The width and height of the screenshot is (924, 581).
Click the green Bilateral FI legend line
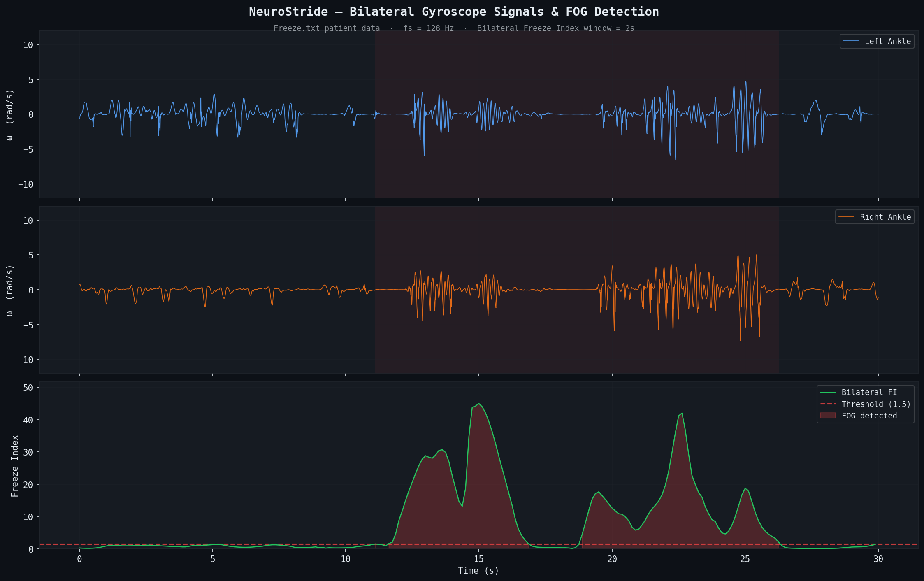click(828, 393)
